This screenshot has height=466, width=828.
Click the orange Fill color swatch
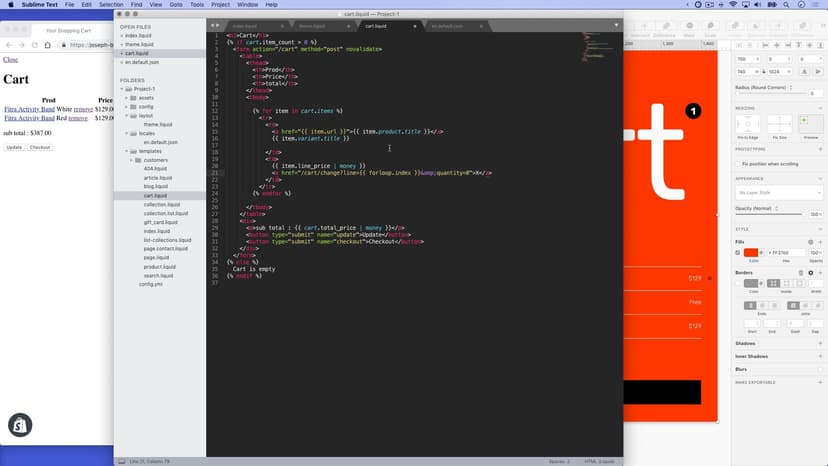pos(751,253)
